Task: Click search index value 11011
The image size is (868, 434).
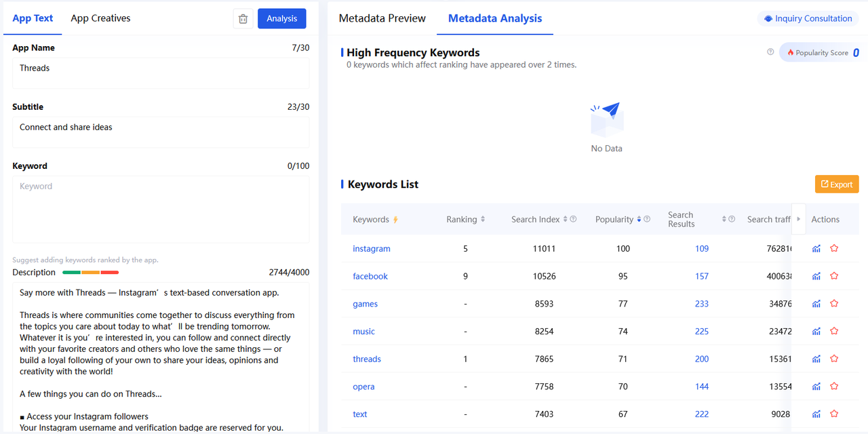Action: 544,249
